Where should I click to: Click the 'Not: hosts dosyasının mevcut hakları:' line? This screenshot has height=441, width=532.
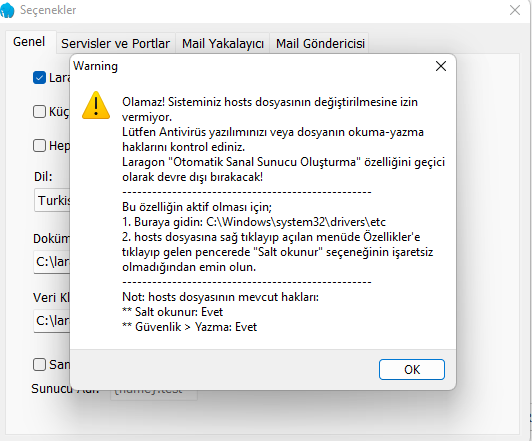click(221, 297)
